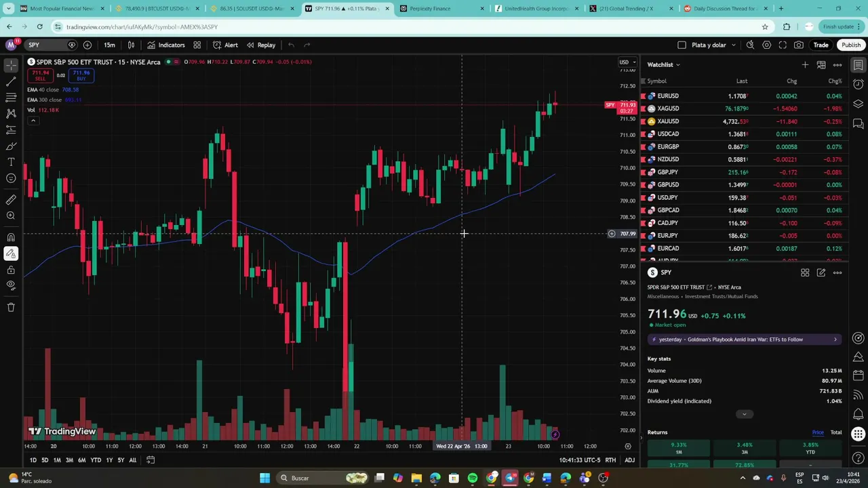
Task: Select the 1D date range
Action: pyautogui.click(x=33, y=460)
